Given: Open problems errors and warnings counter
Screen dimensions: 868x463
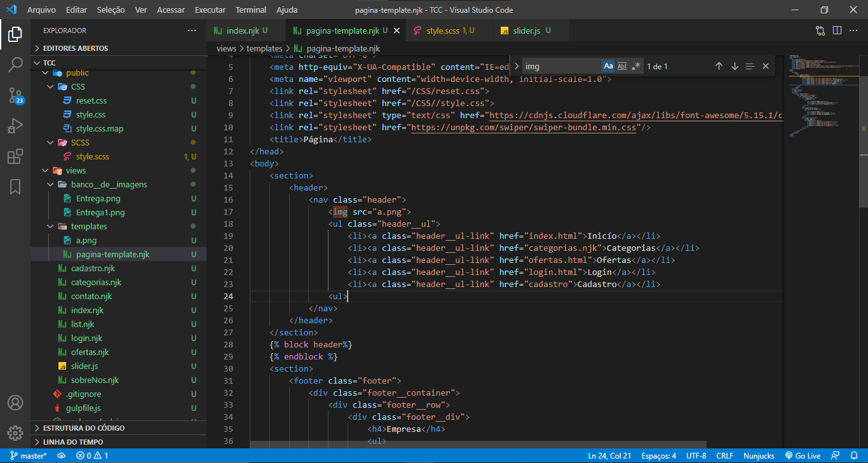Looking at the screenshot, I should click(x=92, y=455).
